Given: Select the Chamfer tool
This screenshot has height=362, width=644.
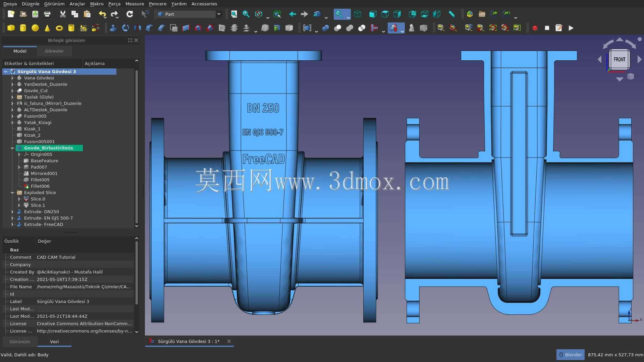Looking at the screenshot, I should (162, 28).
